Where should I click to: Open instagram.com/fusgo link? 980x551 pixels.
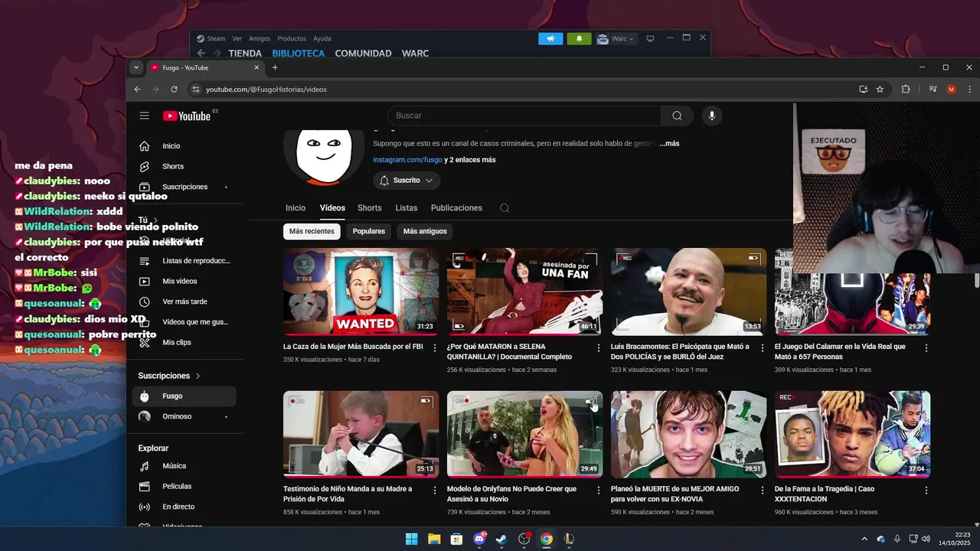click(407, 160)
